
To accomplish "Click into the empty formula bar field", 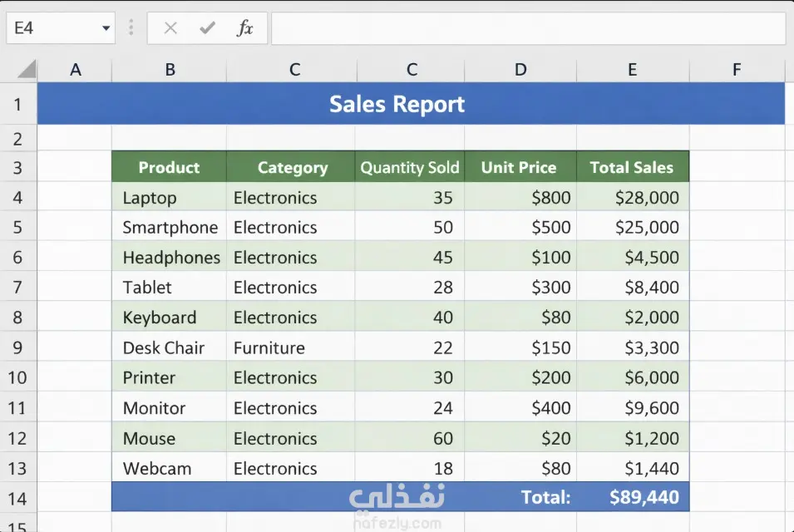I will pyautogui.click(x=527, y=28).
